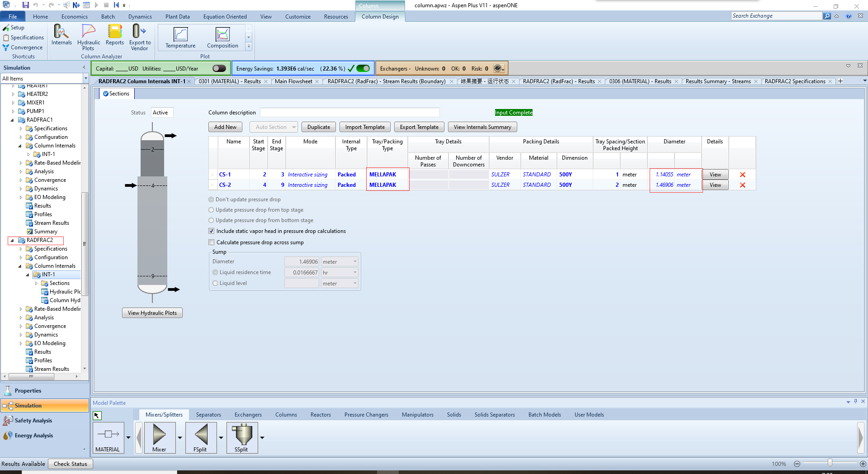The height and width of the screenshot is (474, 868).
Task: Select the FSplit block icon
Action: pyautogui.click(x=200, y=437)
